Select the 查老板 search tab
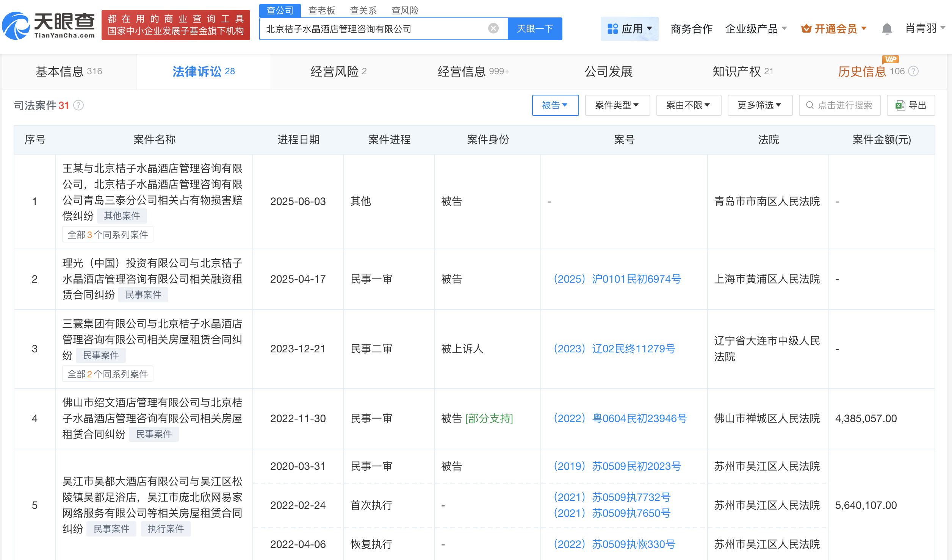 (321, 10)
